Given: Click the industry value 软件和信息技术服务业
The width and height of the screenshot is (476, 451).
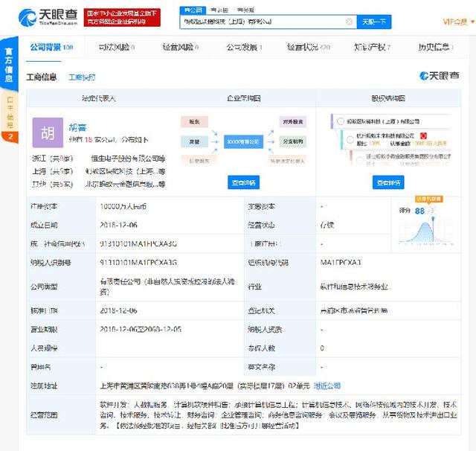Looking at the screenshot, I should tap(354, 287).
